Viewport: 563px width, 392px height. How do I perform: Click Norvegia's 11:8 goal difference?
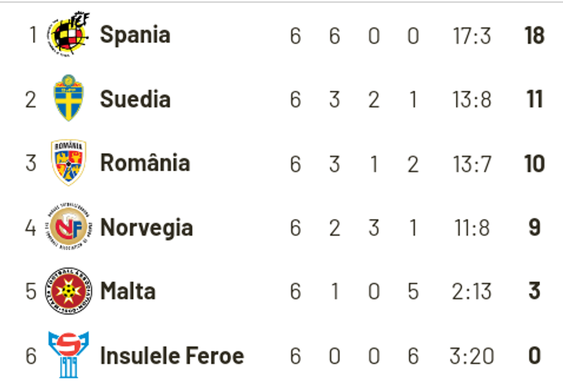click(472, 228)
